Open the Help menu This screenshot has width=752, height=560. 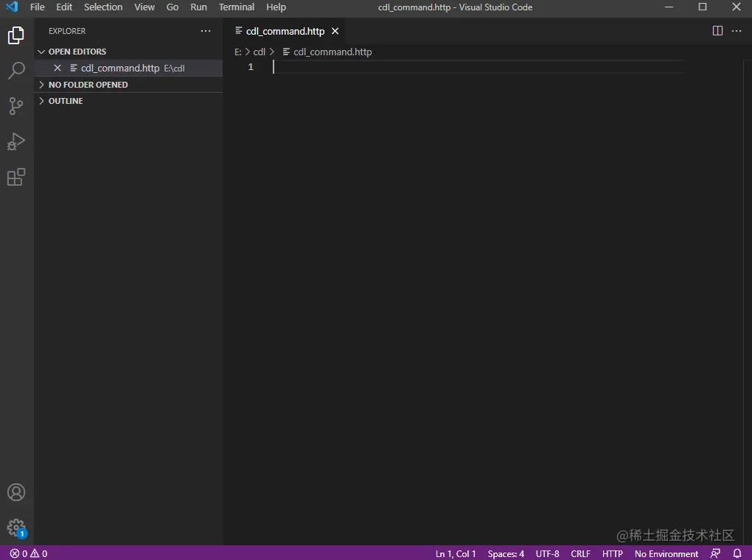point(276,7)
